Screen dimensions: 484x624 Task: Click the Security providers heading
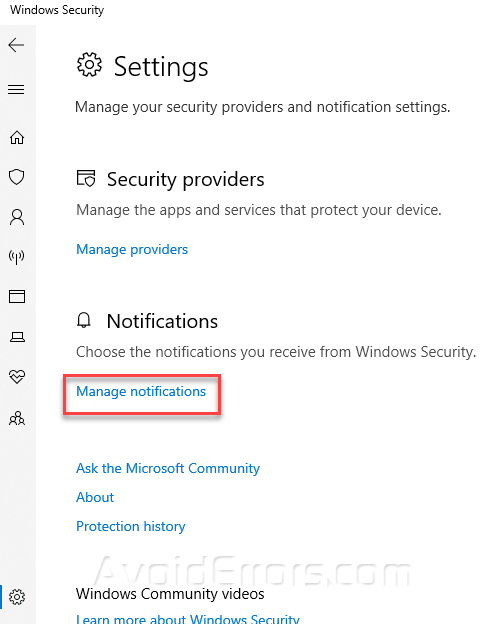tap(185, 179)
